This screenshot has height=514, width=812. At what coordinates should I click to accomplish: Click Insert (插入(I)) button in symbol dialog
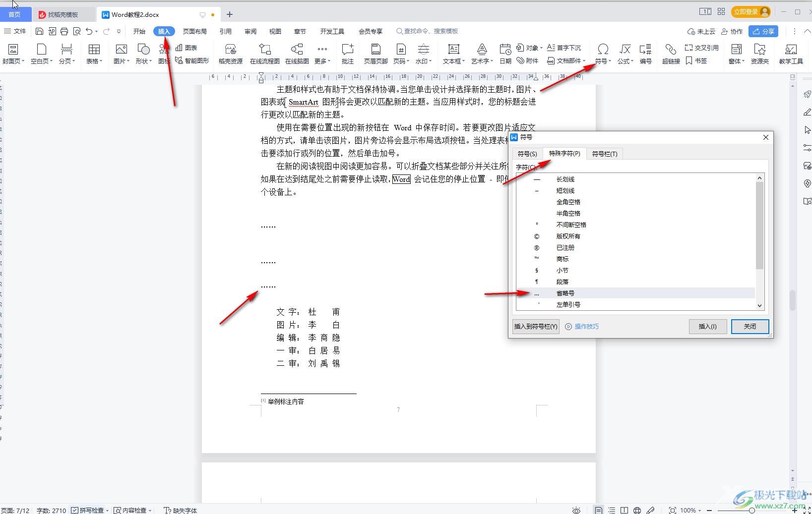click(707, 326)
